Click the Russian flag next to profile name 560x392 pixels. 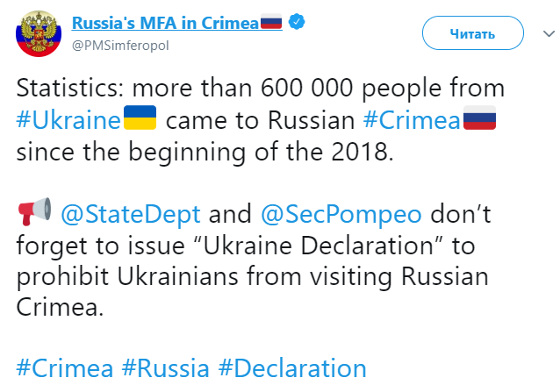point(271,22)
